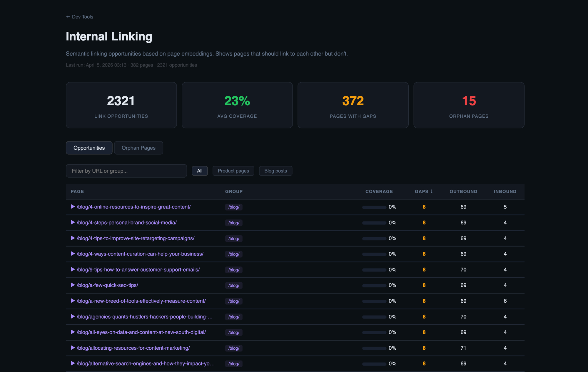This screenshot has height=372, width=588.
Task: Expand the /blog/9-tips-how-to-answer-customer-support-emails/ row
Action: pos(73,269)
